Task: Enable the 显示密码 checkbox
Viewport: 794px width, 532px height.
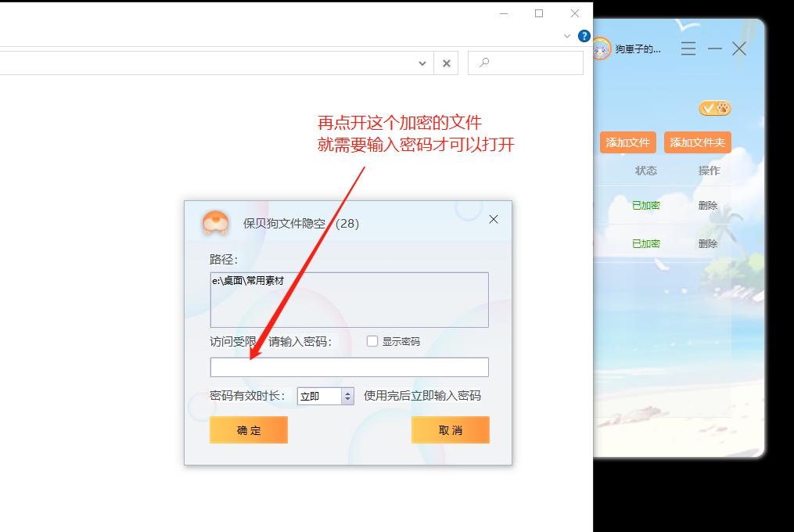Action: (x=372, y=340)
